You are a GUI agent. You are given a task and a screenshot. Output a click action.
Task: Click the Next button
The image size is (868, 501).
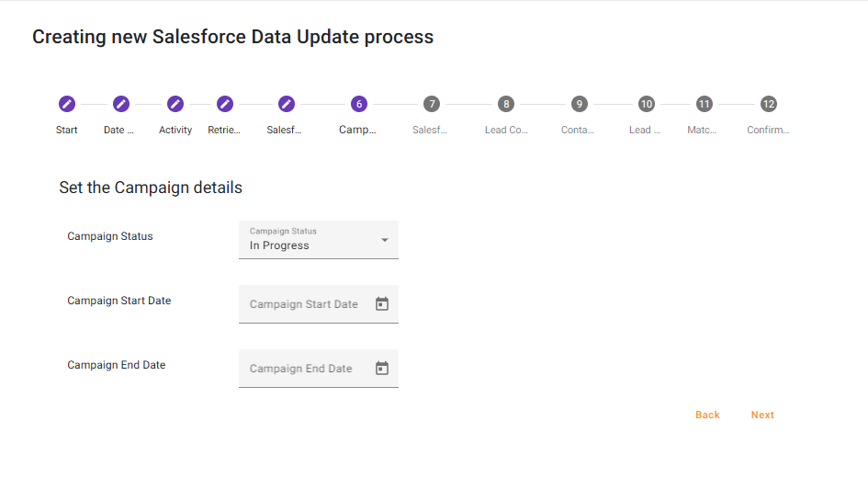pyautogui.click(x=762, y=416)
